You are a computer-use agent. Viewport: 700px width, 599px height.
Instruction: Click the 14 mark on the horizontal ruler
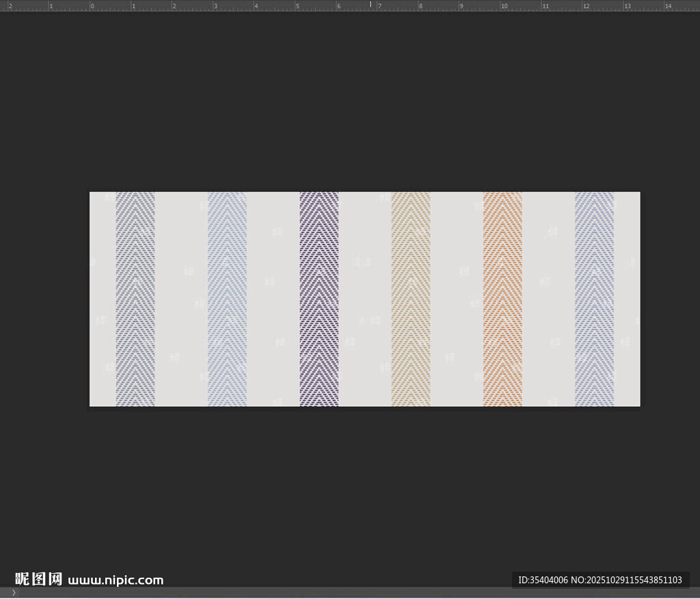tap(668, 5)
